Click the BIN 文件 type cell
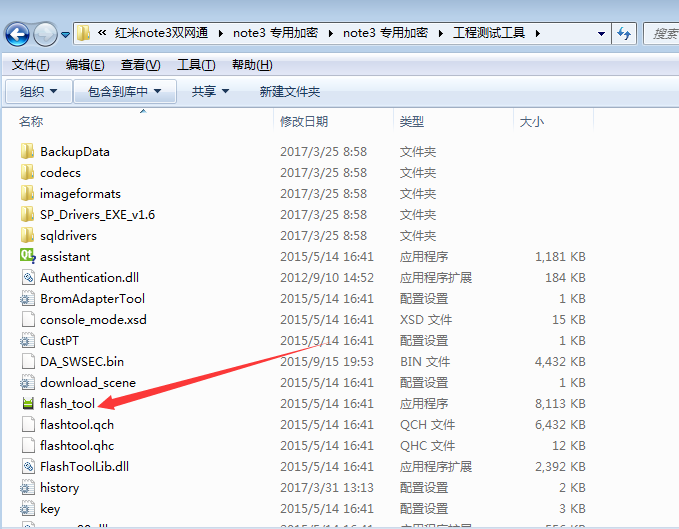Screen dimensions: 679x529 click(x=425, y=361)
